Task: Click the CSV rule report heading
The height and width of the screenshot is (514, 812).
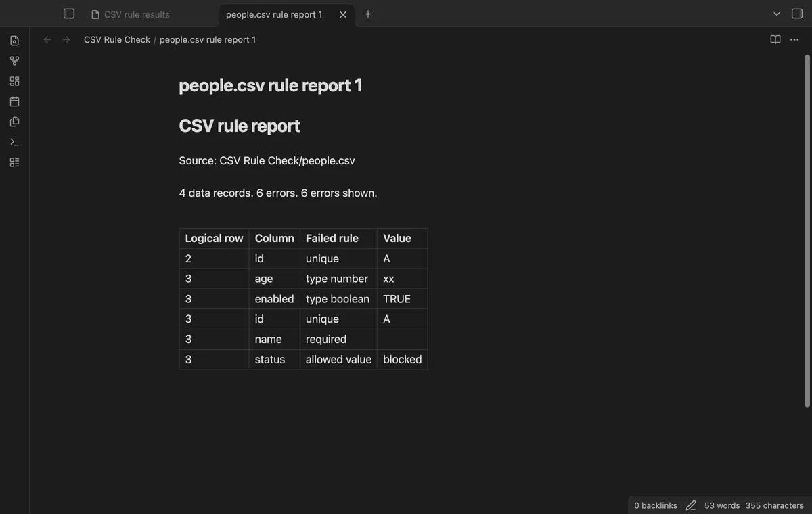Action: pos(240,126)
